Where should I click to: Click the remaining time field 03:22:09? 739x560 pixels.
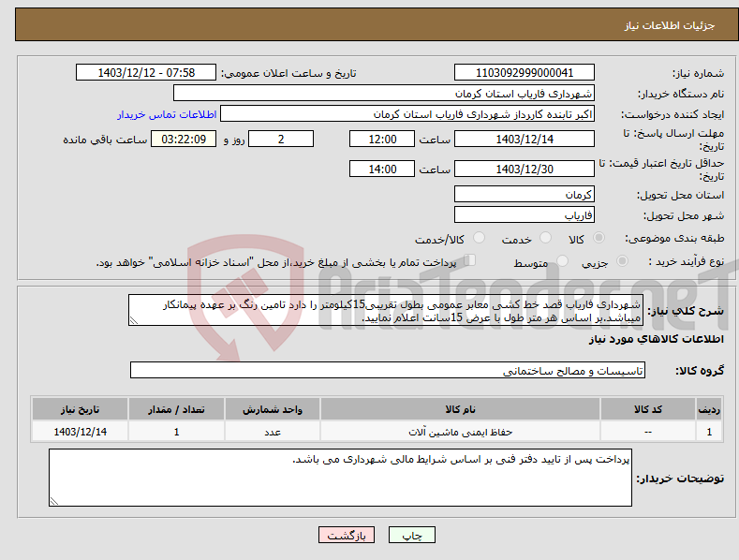click(x=184, y=139)
